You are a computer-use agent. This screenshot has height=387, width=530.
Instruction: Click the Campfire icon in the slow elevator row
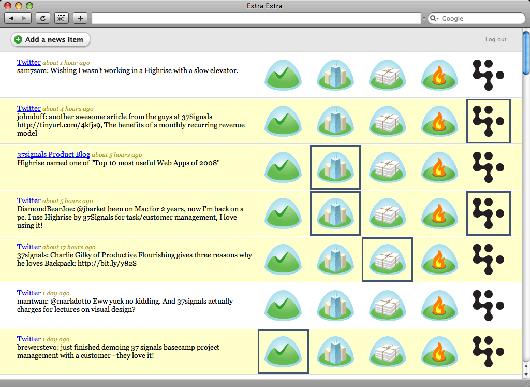(439, 75)
